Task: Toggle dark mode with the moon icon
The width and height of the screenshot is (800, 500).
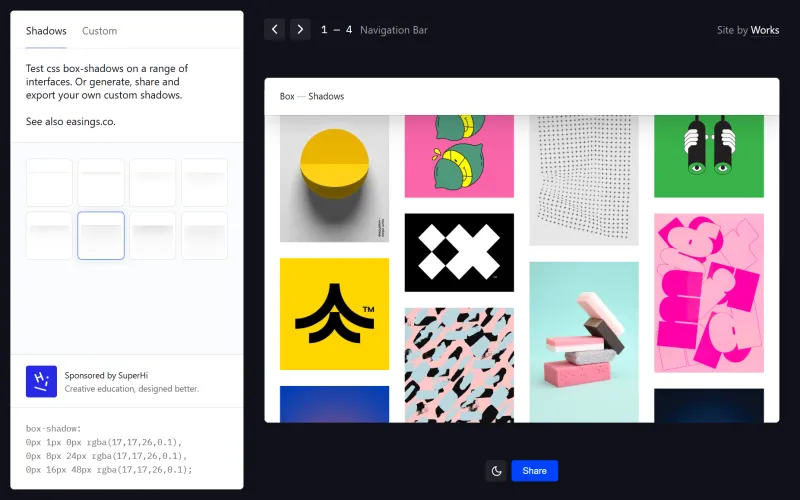Action: point(496,471)
